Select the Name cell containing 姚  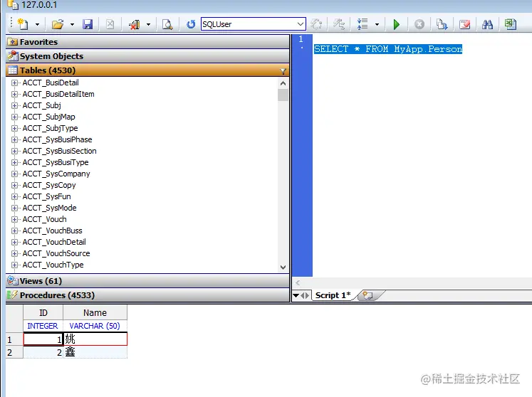(x=95, y=339)
